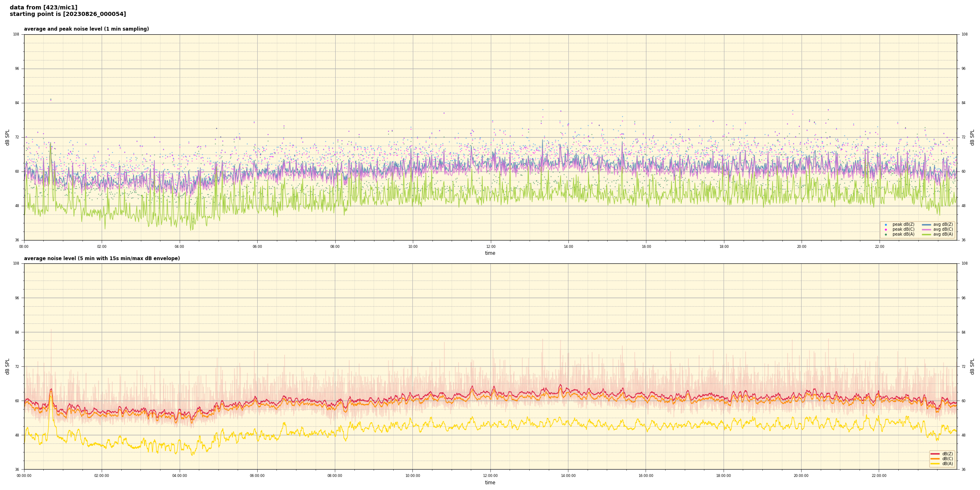This screenshot has height=490, width=980.
Task: Click the 84 y-axis tick on upper-left
Action: tap(17, 103)
